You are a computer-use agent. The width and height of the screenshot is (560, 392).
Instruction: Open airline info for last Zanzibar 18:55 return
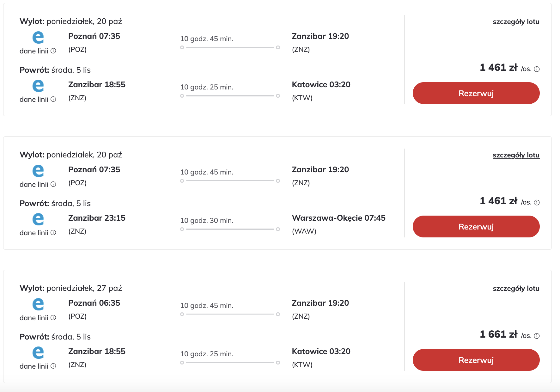[x=53, y=366]
